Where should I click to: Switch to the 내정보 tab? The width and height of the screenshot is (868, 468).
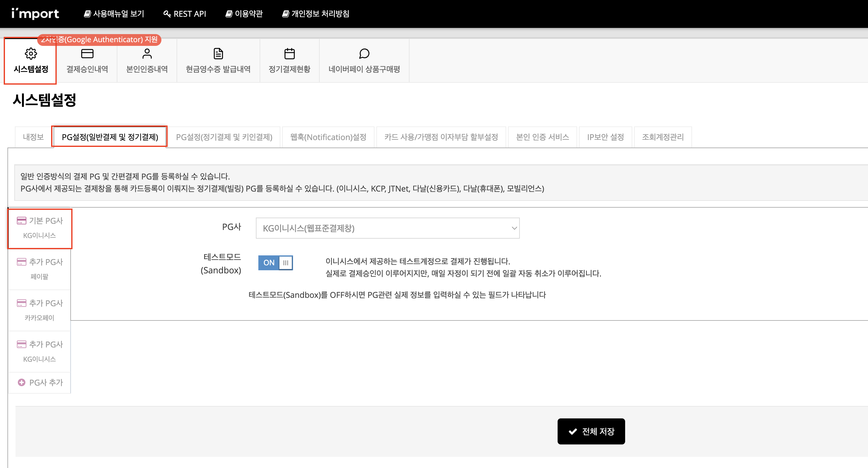[x=33, y=137]
